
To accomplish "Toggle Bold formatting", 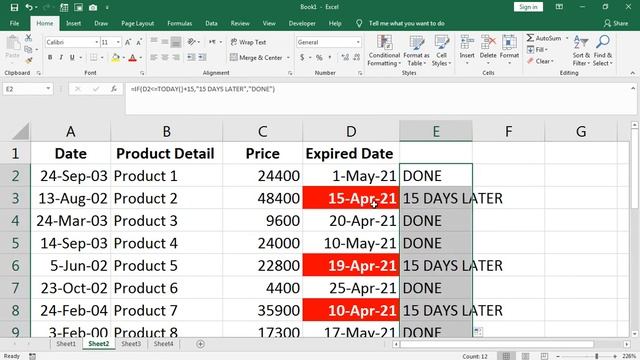I will pos(50,58).
